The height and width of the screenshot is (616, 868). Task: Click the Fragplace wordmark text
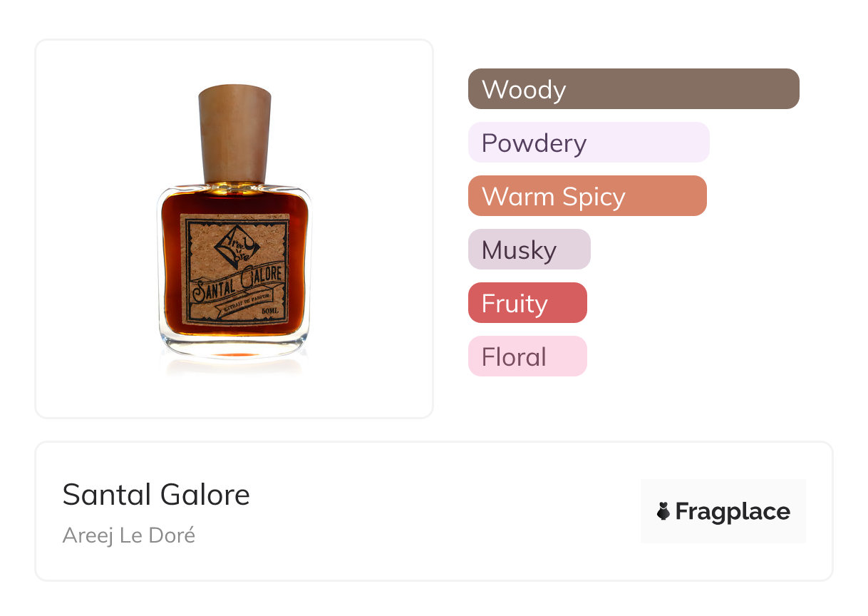733,511
